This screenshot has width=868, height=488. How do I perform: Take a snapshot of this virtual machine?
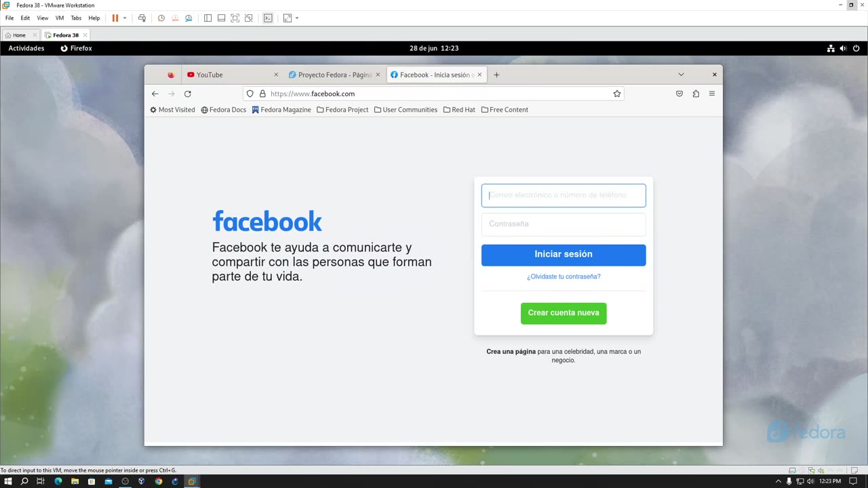pos(161,18)
